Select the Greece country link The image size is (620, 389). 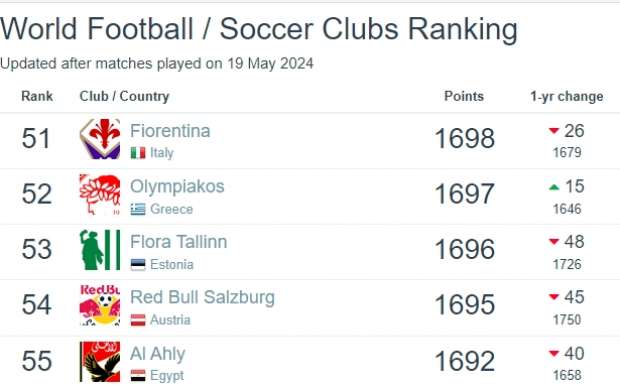(x=172, y=209)
